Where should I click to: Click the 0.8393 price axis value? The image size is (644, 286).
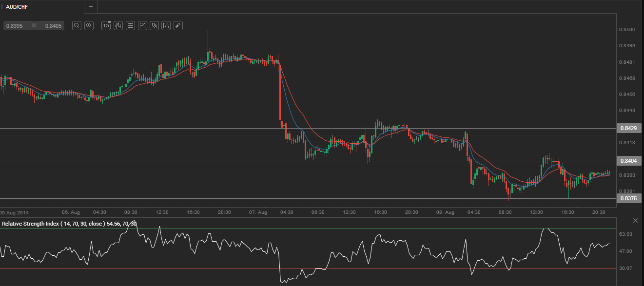point(627,175)
